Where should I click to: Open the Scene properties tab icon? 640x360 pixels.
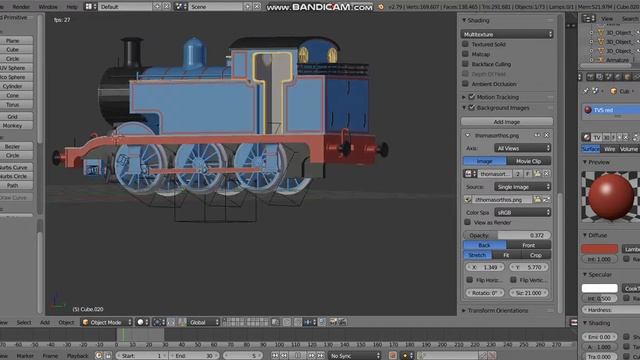(609, 77)
